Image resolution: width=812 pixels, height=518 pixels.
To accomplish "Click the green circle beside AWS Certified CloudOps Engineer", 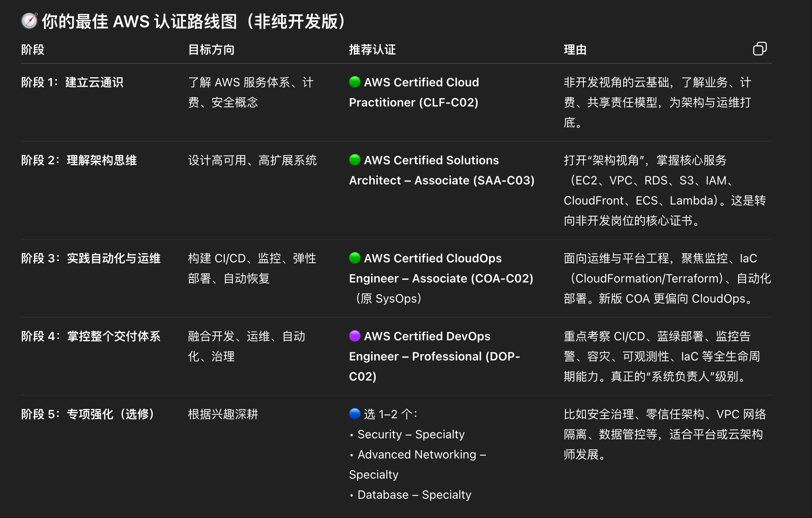I will pos(355,258).
